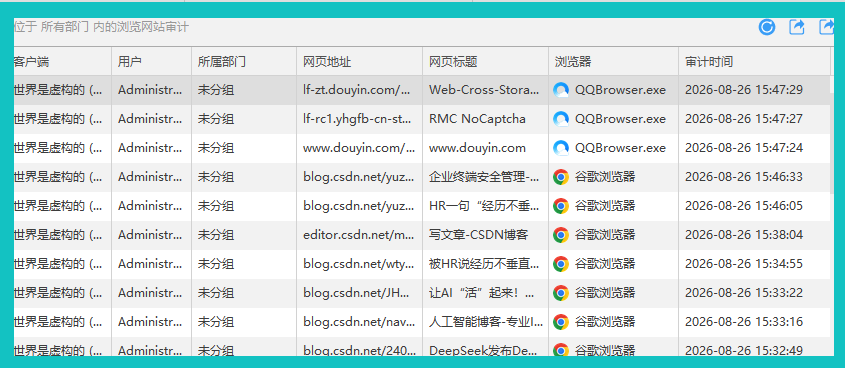The height and width of the screenshot is (368, 845).
Task: Click the Chrome icon in the 15:46:05 row
Action: coord(561,206)
